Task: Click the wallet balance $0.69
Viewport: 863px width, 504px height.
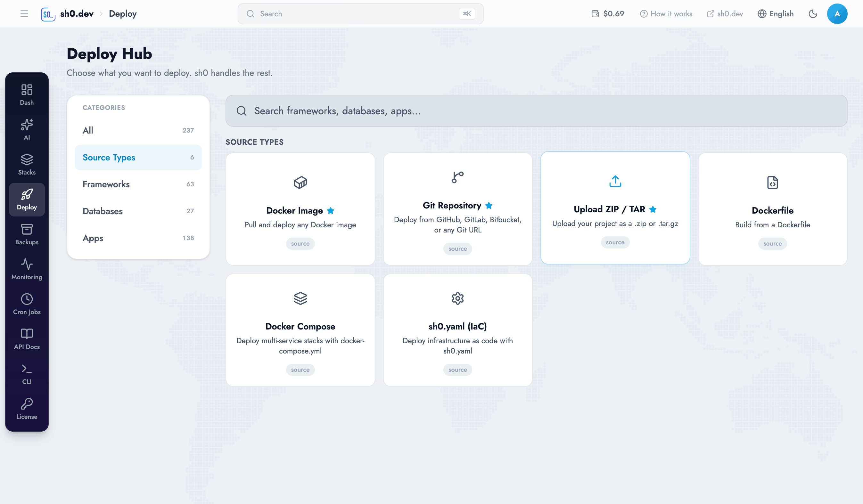Action: pyautogui.click(x=608, y=14)
